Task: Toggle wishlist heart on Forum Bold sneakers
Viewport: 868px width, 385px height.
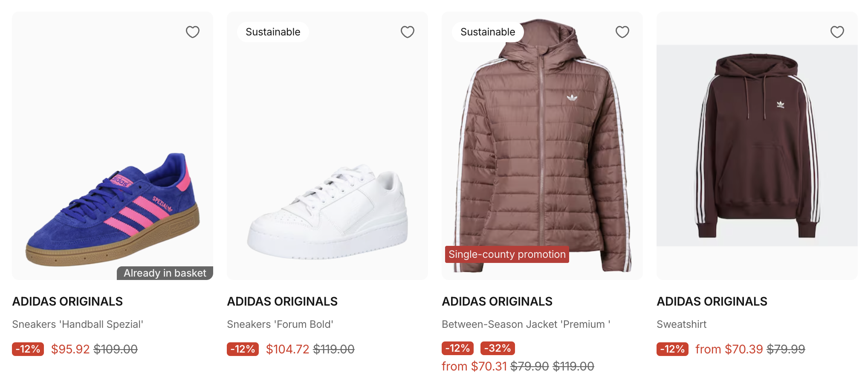Action: pyautogui.click(x=408, y=32)
